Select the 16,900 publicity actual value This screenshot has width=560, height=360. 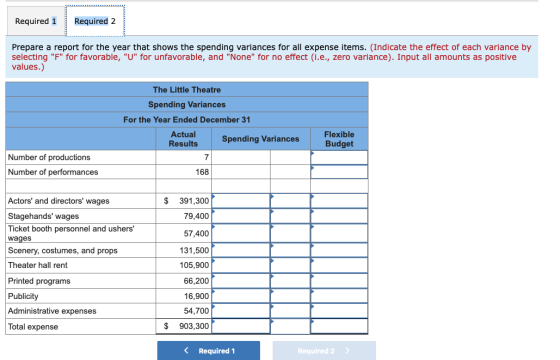click(x=196, y=296)
